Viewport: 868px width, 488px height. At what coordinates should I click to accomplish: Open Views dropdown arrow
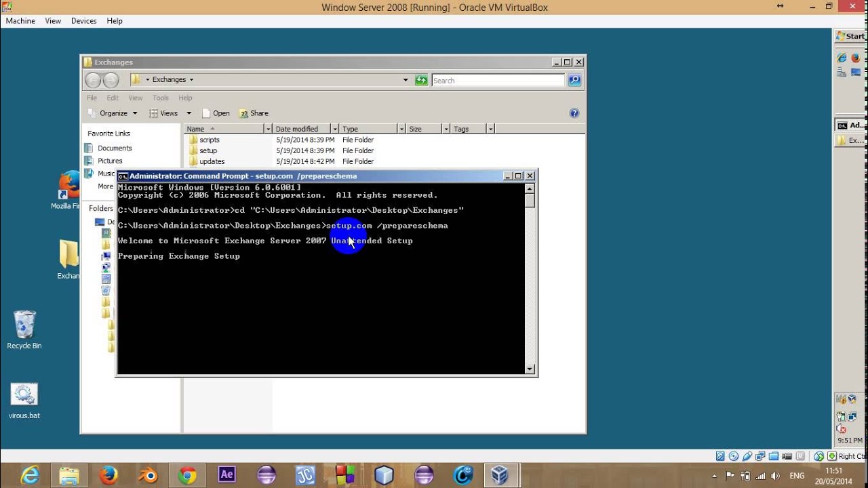(189, 113)
